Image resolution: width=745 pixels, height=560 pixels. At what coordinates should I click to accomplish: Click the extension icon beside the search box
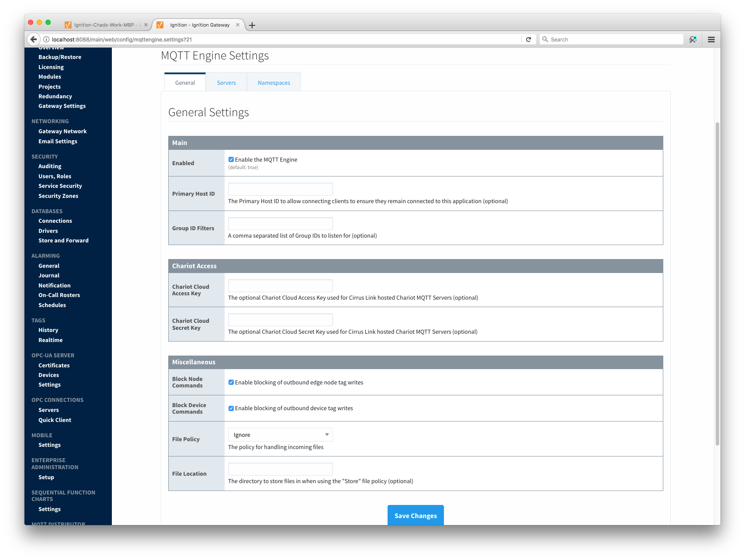(x=693, y=39)
